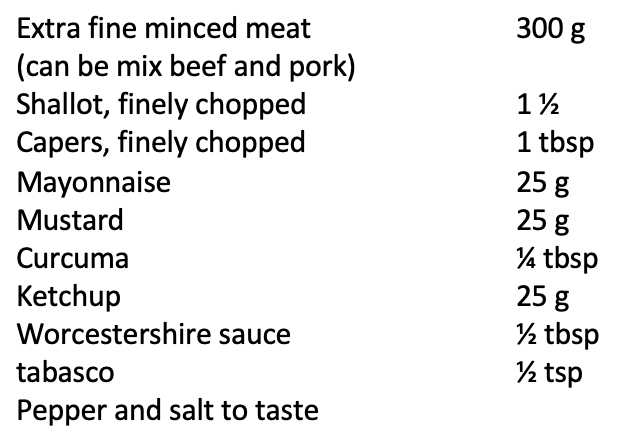Click the '¼ tbsp' curcuma quantity
The image size is (626, 446).
point(557,259)
